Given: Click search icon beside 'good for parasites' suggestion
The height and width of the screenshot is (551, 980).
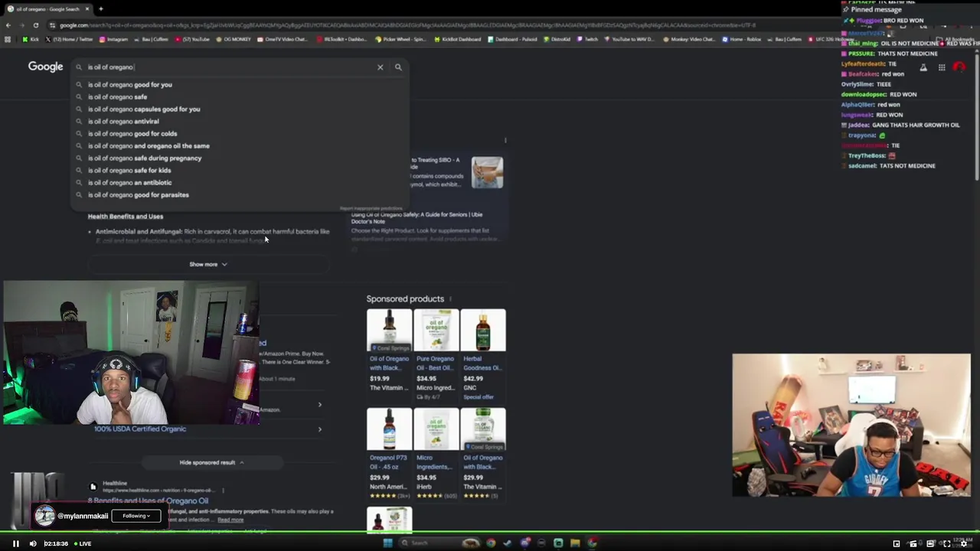Looking at the screenshot, I should tap(79, 195).
